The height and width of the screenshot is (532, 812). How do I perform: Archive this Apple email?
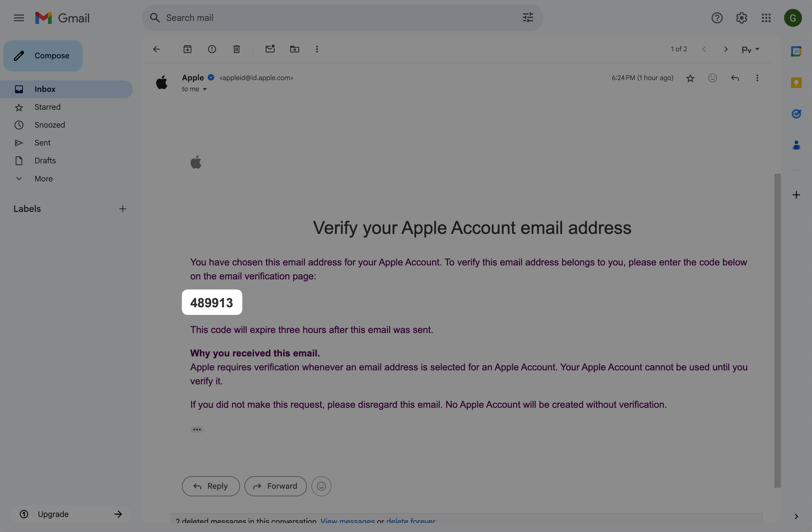tap(187, 49)
